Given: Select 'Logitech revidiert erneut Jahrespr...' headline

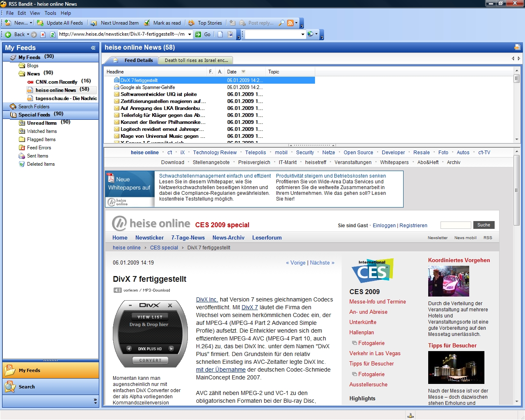Looking at the screenshot, I should (163, 129).
